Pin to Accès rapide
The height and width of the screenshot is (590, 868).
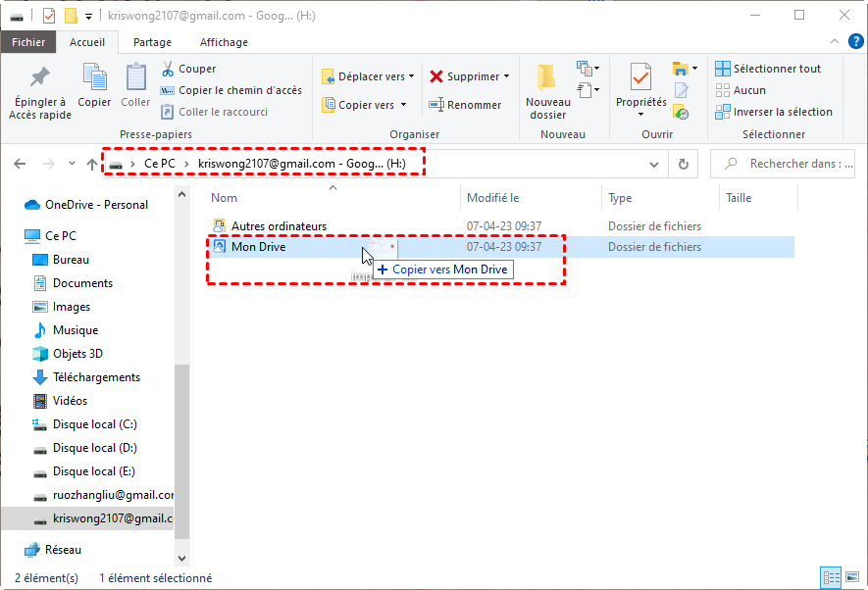coord(40,92)
